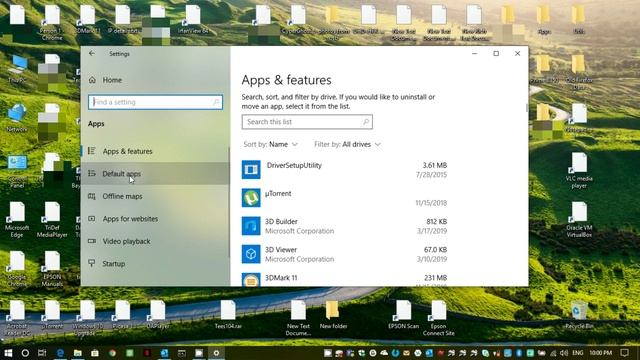Select the IrfanView 64 desktop shortcut
The height and width of the screenshot is (360, 640).
pyautogui.click(x=193, y=20)
